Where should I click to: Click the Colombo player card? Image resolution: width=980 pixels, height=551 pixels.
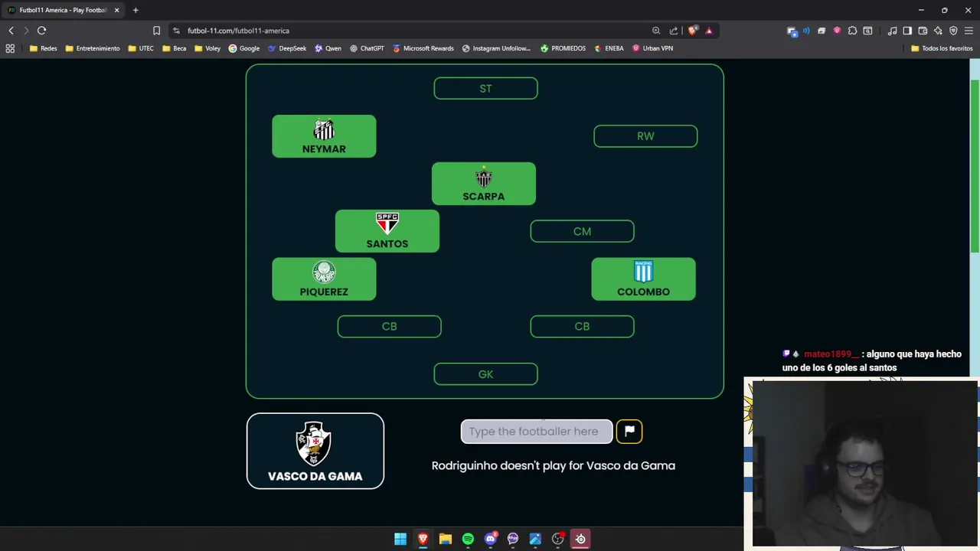(643, 279)
